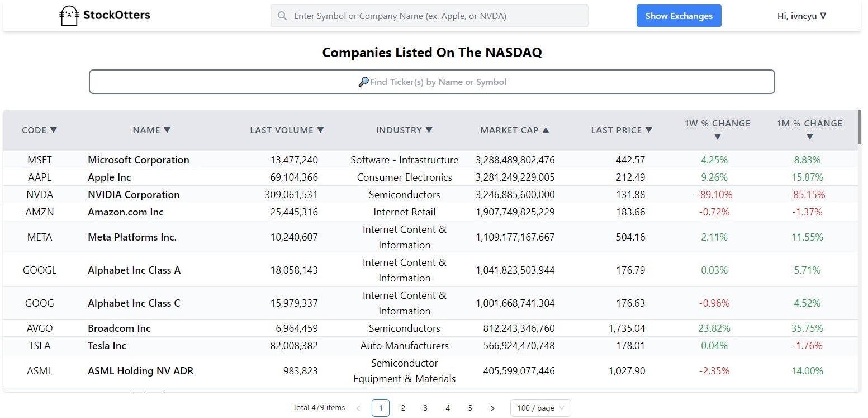Click the Auto Manufacturers industry cell
This screenshot has height=418, width=868.
tap(405, 346)
